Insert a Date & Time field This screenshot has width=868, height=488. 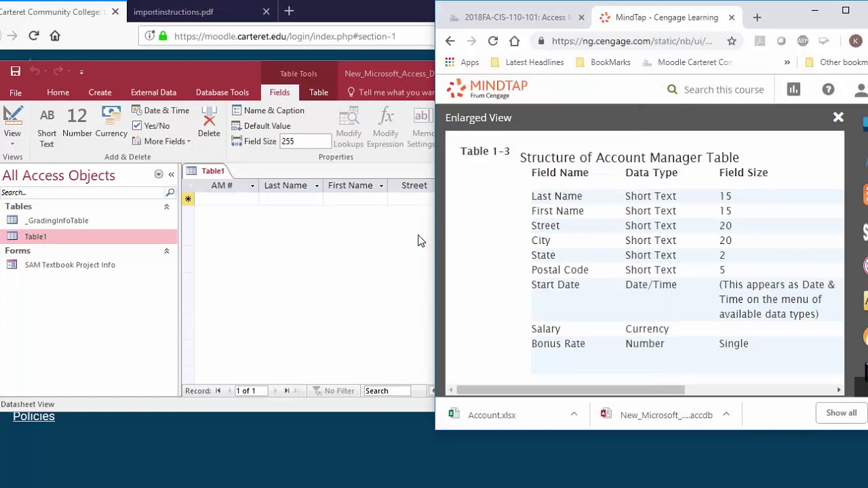161,110
